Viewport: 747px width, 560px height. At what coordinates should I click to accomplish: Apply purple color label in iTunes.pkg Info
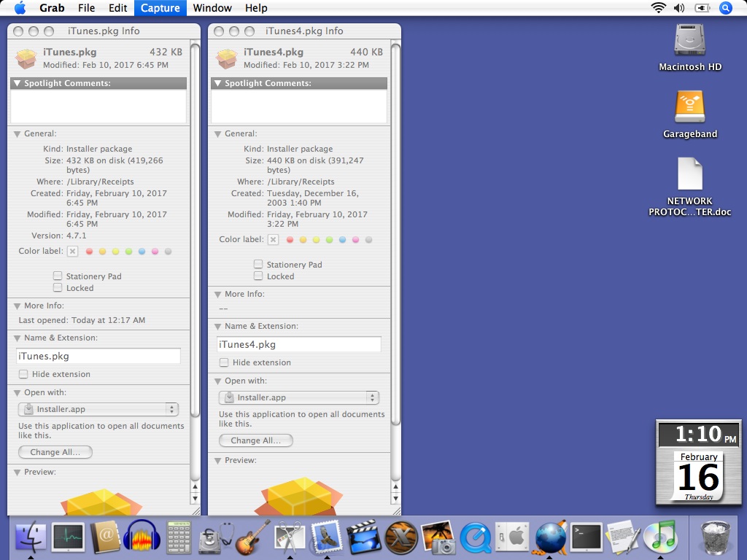(155, 252)
